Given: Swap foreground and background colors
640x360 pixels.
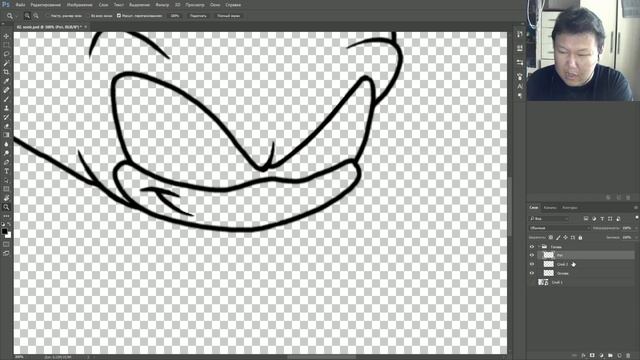Looking at the screenshot, I should (x=9, y=224).
